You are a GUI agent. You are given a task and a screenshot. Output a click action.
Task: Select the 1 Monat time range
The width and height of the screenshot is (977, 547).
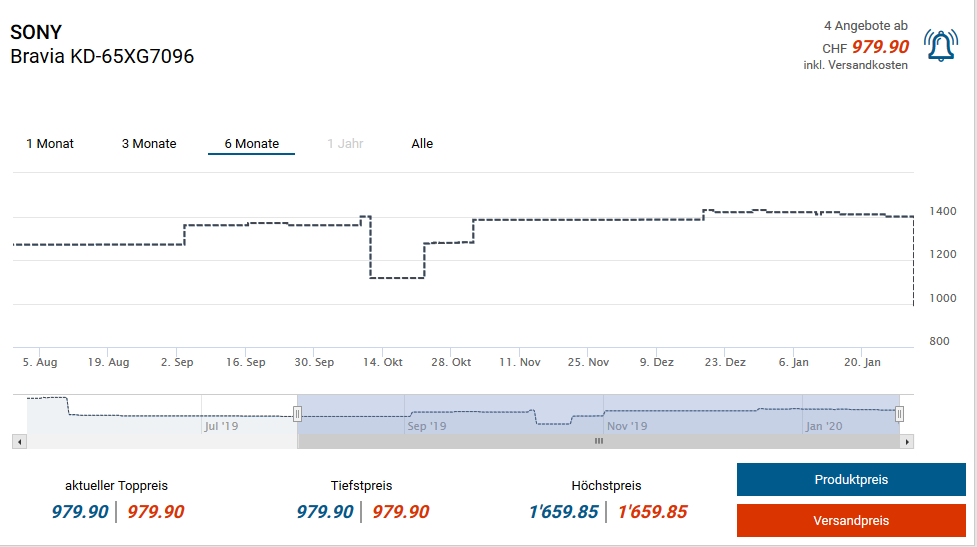(50, 144)
